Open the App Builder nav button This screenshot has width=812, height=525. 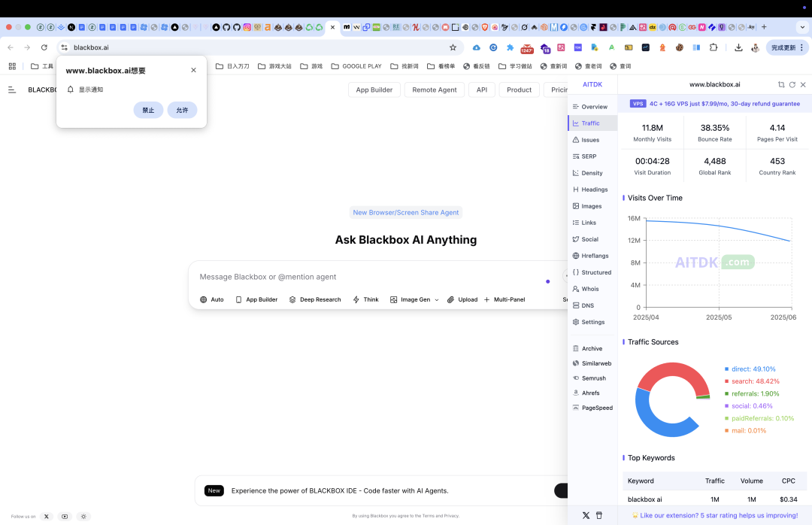click(x=374, y=90)
